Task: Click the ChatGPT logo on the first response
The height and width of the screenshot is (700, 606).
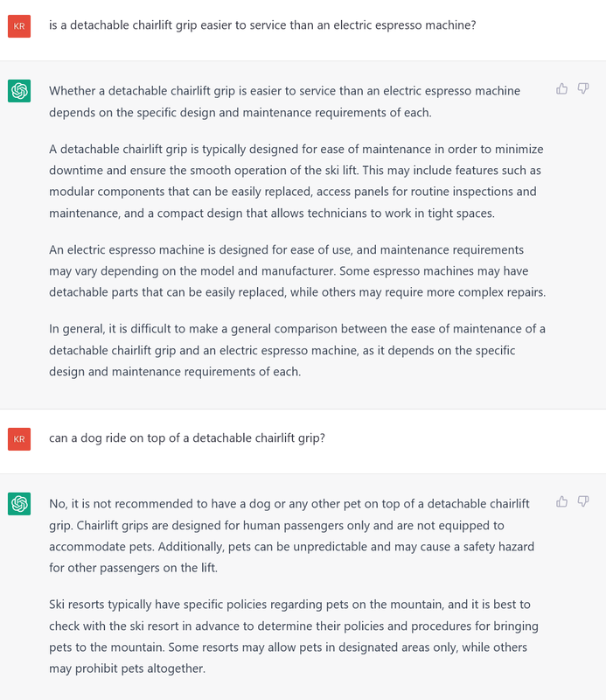Action: pos(19,91)
